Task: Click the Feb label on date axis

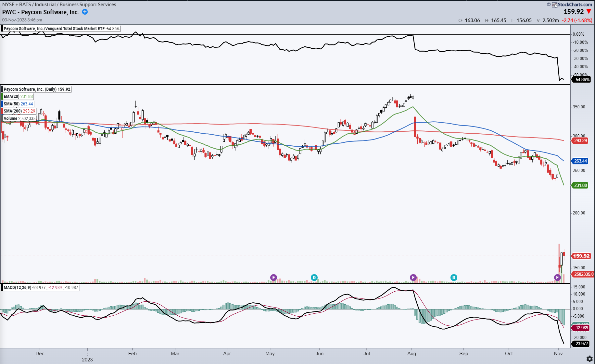Action: coord(132,353)
